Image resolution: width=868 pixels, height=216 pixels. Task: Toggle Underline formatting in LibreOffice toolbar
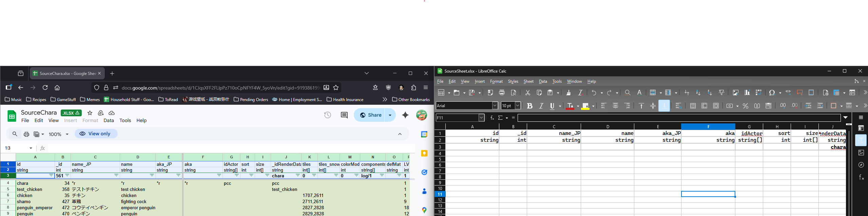point(553,106)
